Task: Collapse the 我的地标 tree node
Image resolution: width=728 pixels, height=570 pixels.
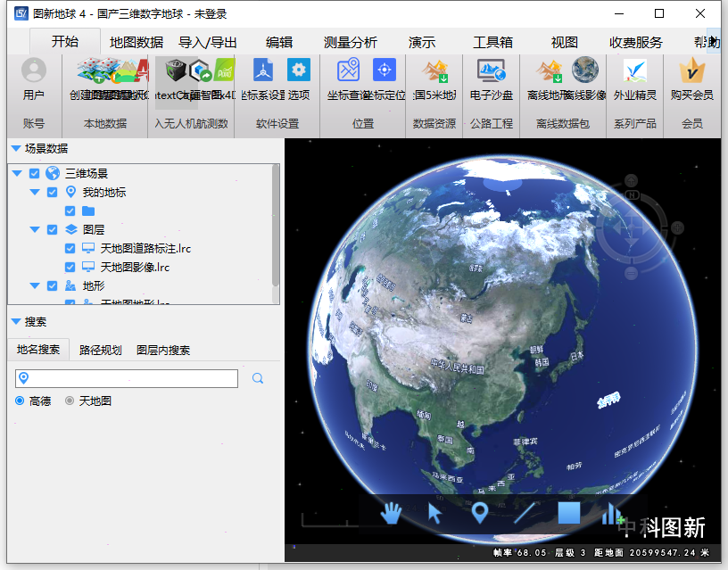Action: click(35, 192)
